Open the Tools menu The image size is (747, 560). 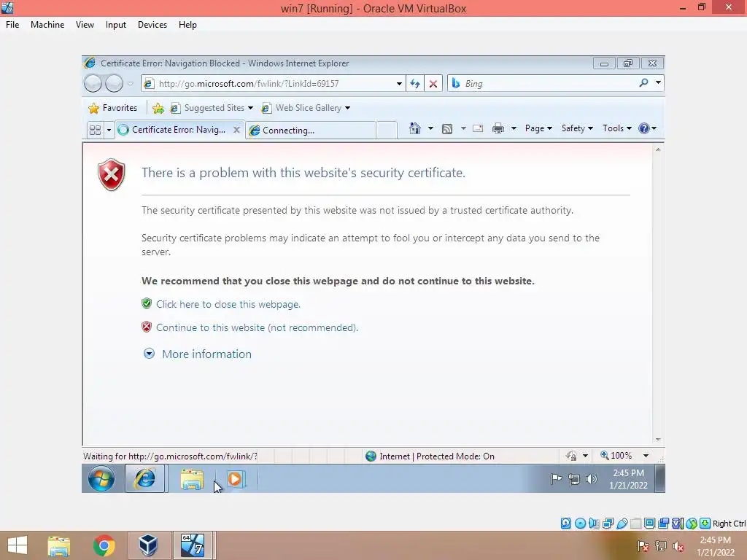[617, 128]
